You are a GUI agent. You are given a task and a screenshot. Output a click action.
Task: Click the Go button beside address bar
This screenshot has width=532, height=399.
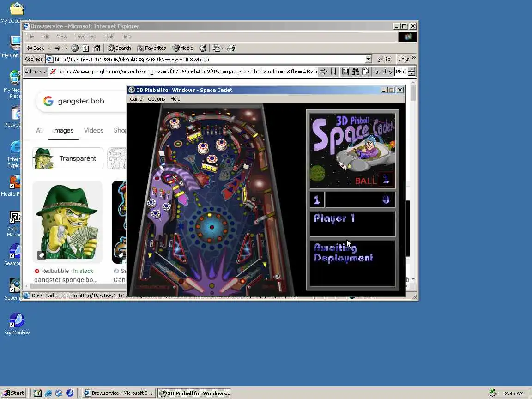pos(384,60)
